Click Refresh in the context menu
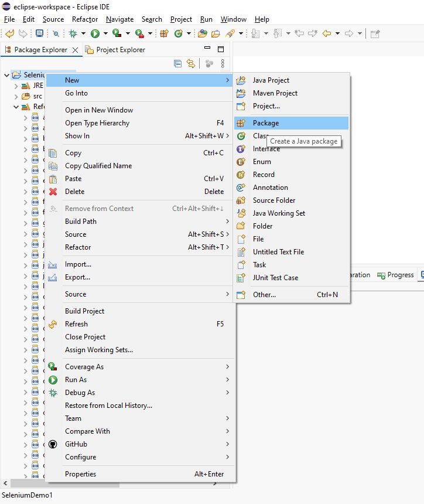The height and width of the screenshot is (504, 424). pos(140,324)
